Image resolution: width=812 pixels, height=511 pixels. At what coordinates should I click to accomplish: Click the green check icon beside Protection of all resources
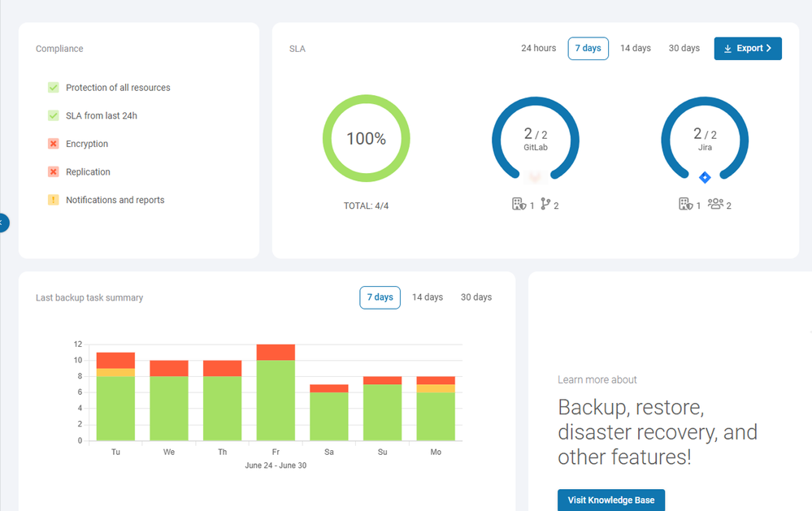pyautogui.click(x=54, y=87)
